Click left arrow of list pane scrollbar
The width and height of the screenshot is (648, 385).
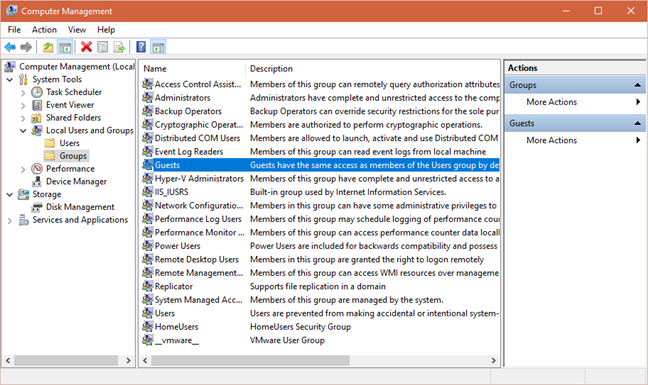145,361
